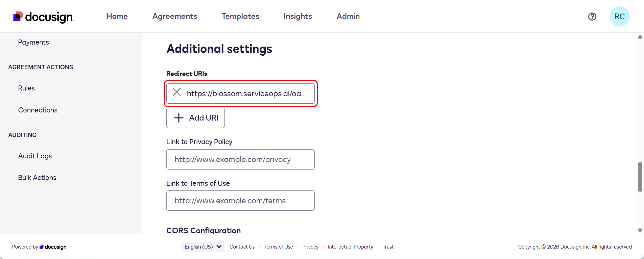Open the Intellectual Property footer link

pyautogui.click(x=350, y=247)
